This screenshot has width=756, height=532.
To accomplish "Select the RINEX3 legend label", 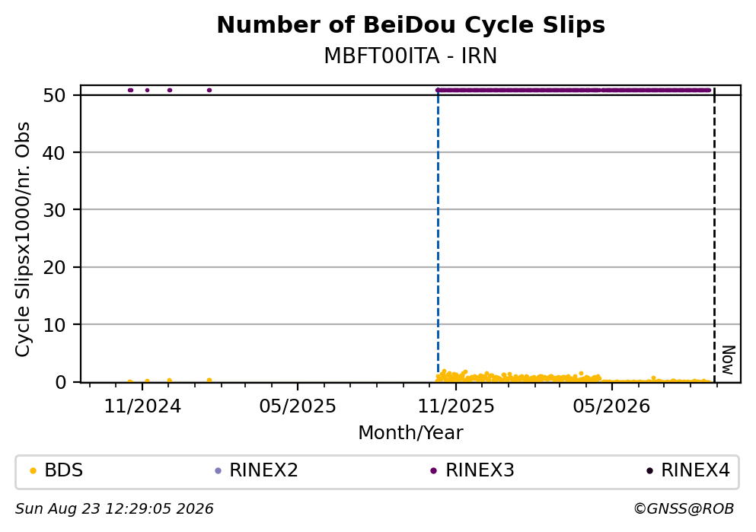I will pyautogui.click(x=480, y=470).
